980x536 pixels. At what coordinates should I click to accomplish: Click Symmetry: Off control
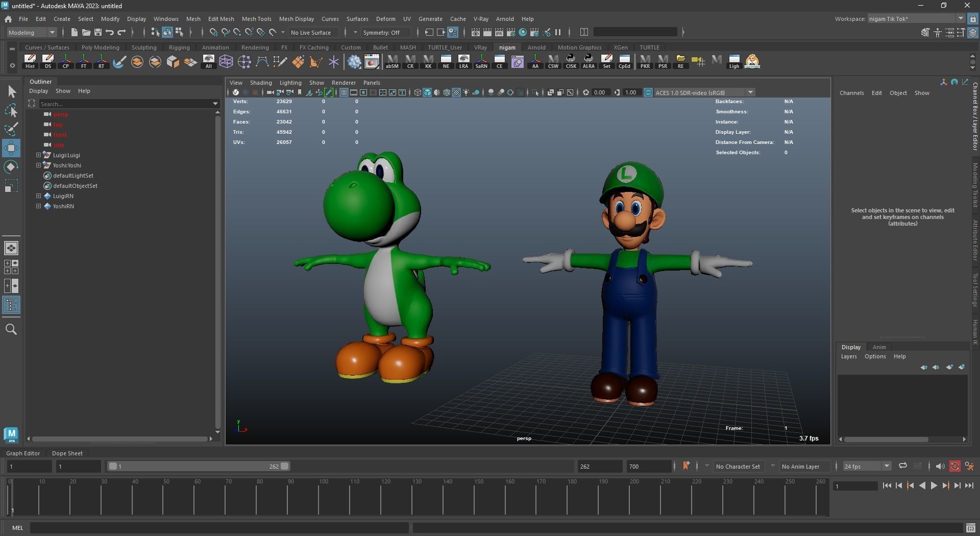(385, 33)
